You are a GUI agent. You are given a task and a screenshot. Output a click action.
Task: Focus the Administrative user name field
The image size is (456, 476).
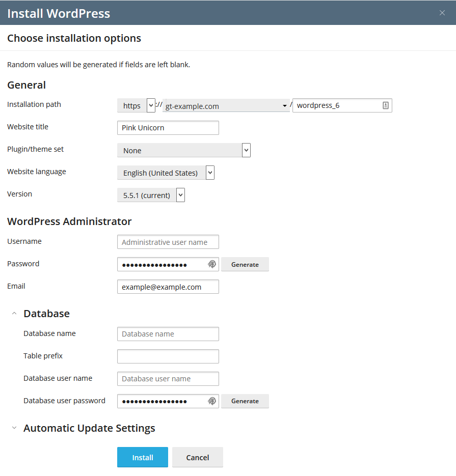[x=168, y=242]
